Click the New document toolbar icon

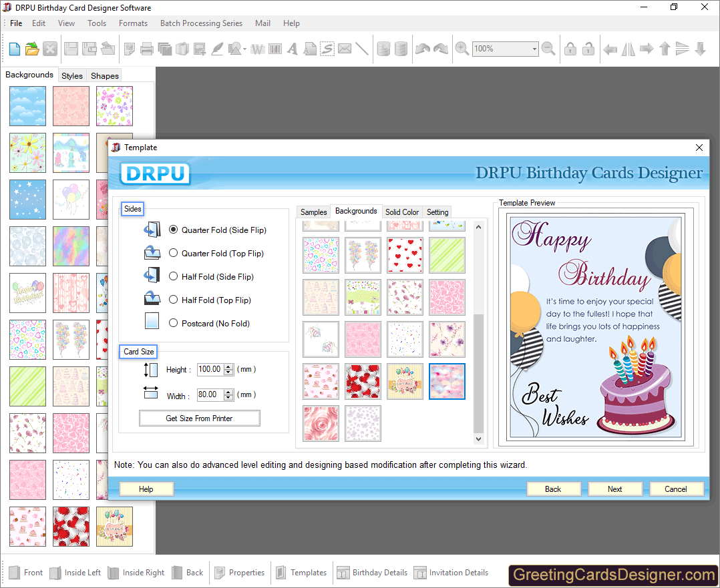coord(14,49)
